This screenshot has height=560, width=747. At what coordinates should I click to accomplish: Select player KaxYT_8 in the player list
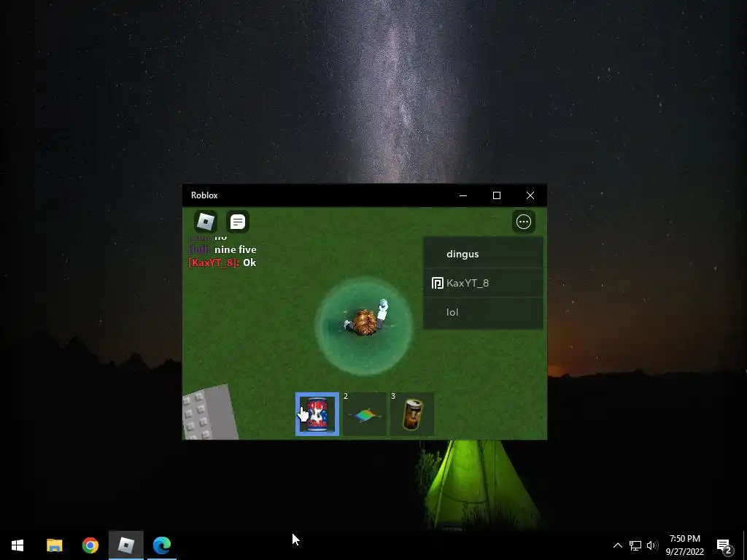pos(483,283)
